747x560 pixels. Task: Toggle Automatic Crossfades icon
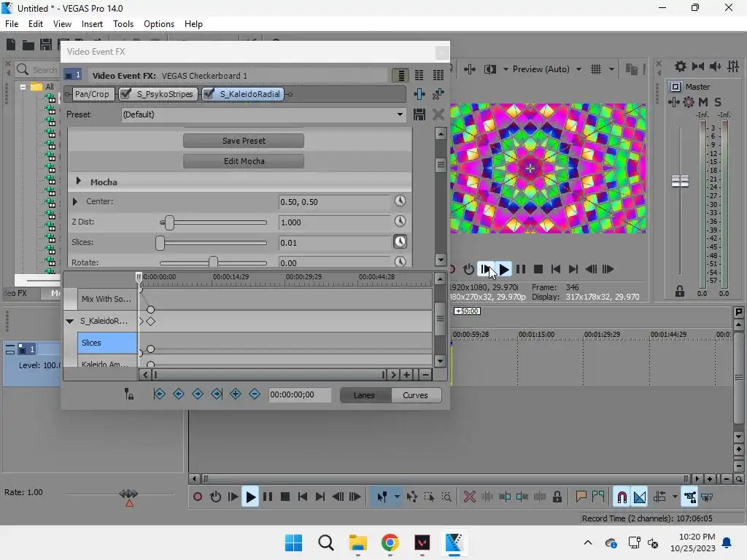tap(640, 497)
